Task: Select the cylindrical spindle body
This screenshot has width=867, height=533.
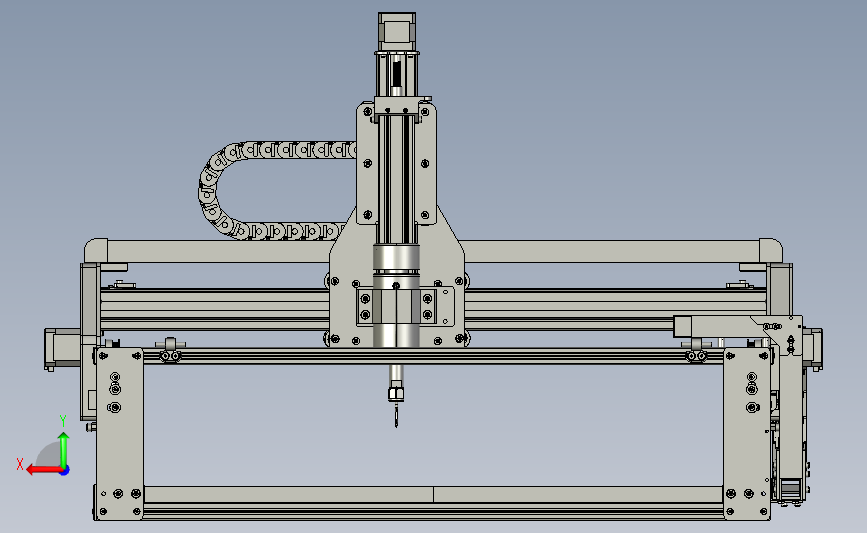Action: [396, 296]
